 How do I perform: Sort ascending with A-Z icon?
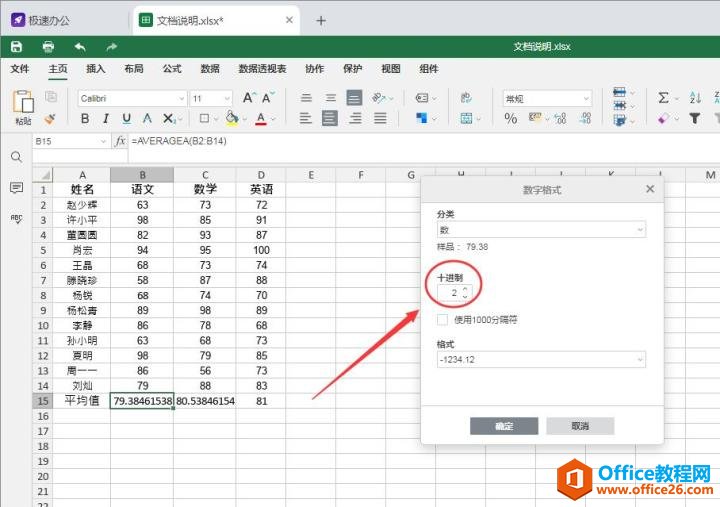[x=695, y=97]
